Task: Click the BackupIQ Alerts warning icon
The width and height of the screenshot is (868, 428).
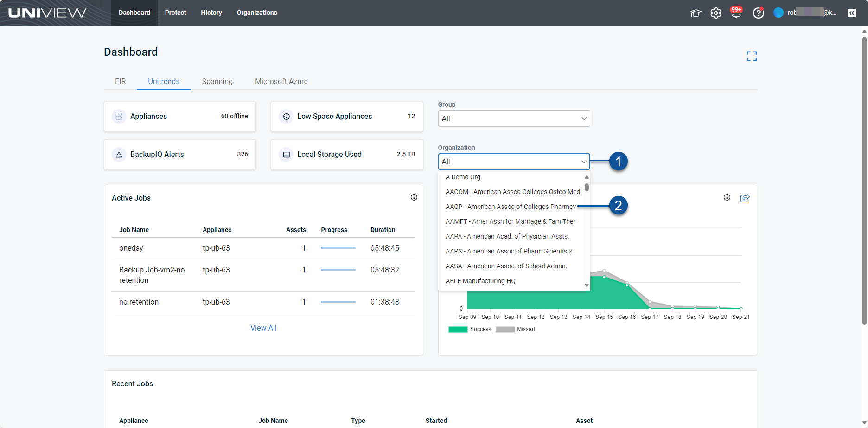Action: click(x=119, y=155)
